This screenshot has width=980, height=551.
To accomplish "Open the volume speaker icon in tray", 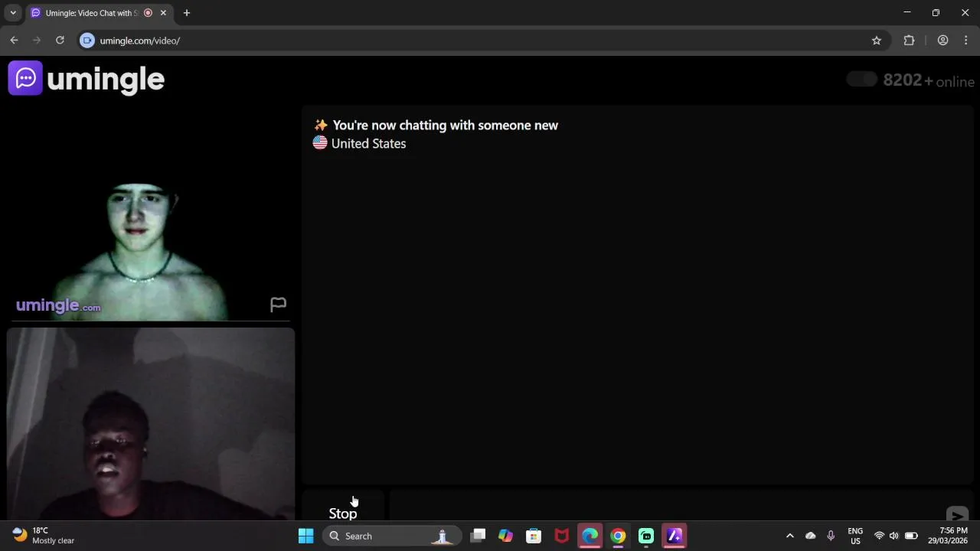I will click(x=894, y=536).
